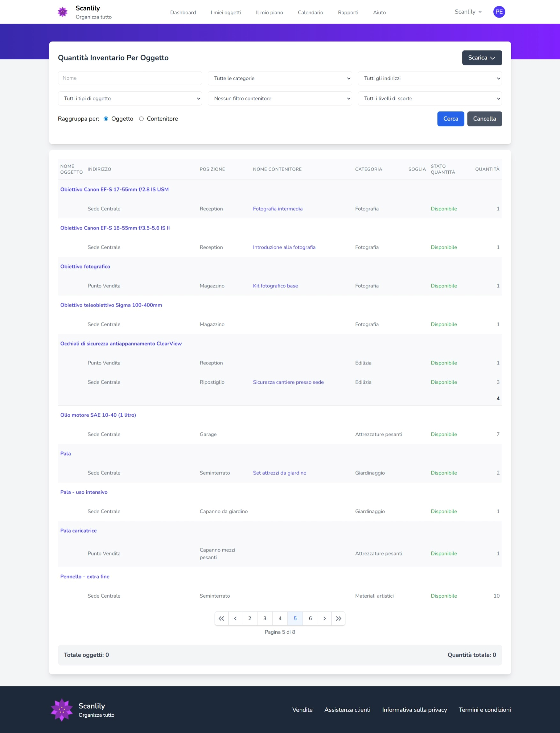
Task: Open the Olio motore SAE 10-40 link
Action: coord(98,415)
